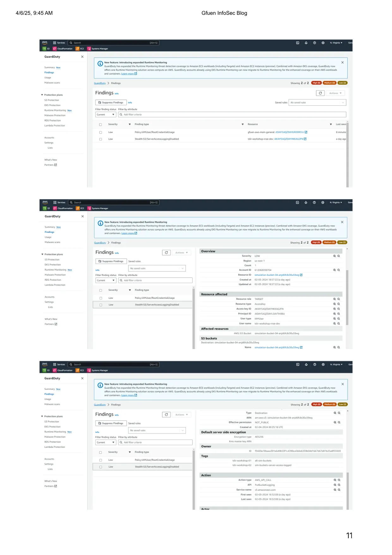Zoom-in icon beside Action type AWS_API_CALL
Viewport: 392px width, 555px height.
coord(335,480)
